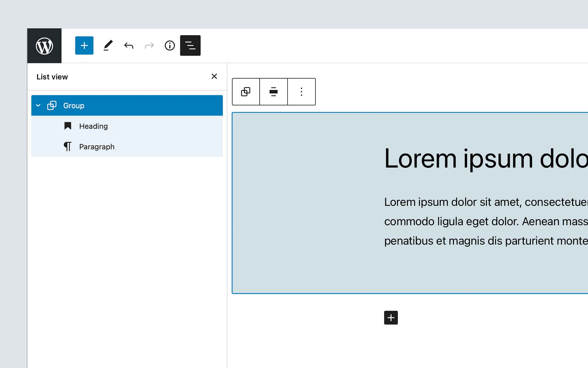Open the drag handle icon in block toolbar
This screenshot has height=368, width=588.
pyautogui.click(x=273, y=91)
